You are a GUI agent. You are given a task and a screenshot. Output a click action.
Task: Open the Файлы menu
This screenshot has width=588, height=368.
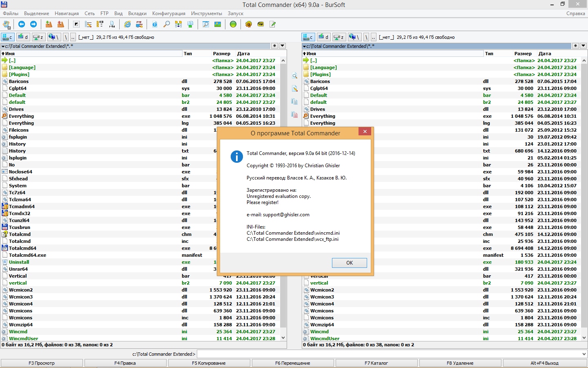pyautogui.click(x=11, y=13)
